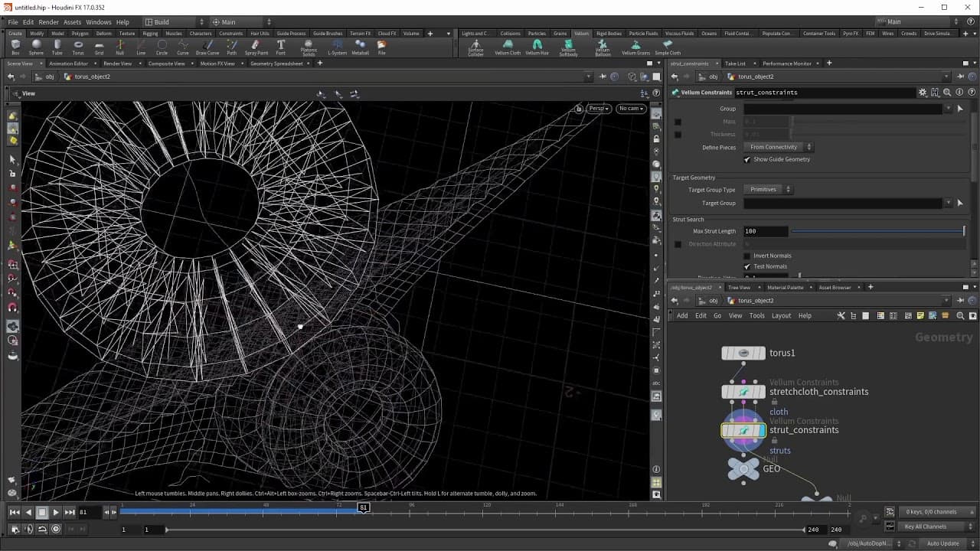Enable the Invert Normals checkbox
Screen dimensions: 980x551
coord(747,256)
